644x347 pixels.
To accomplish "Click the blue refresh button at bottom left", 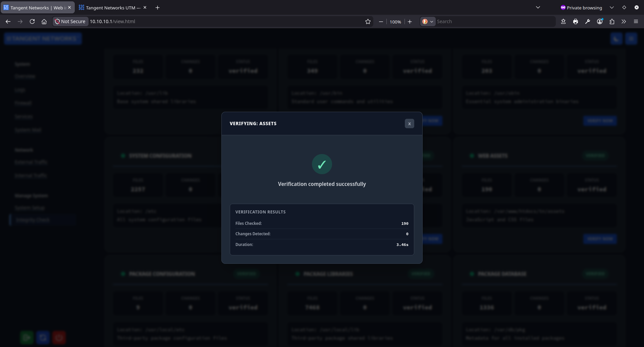I will (43, 337).
